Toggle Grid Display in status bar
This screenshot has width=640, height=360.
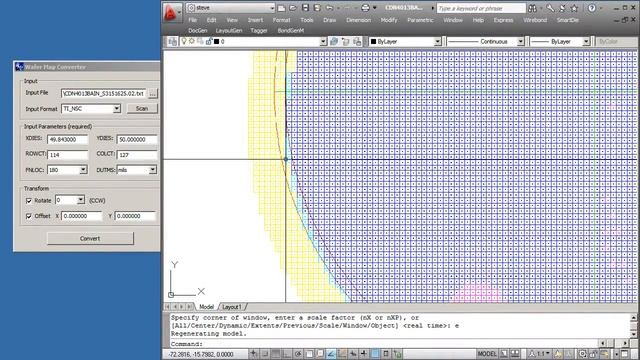click(276, 354)
